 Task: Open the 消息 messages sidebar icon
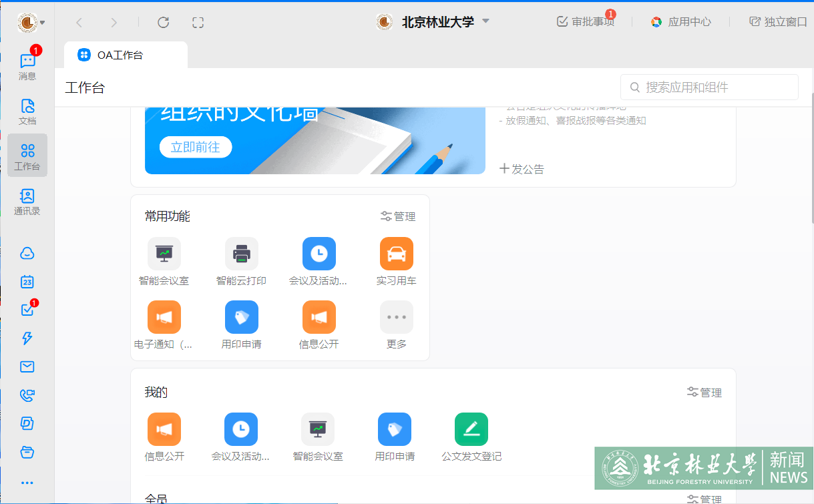coord(27,65)
